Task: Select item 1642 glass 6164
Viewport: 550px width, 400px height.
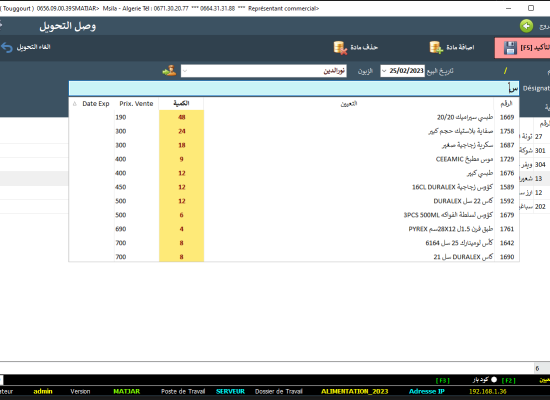Action: [294, 243]
